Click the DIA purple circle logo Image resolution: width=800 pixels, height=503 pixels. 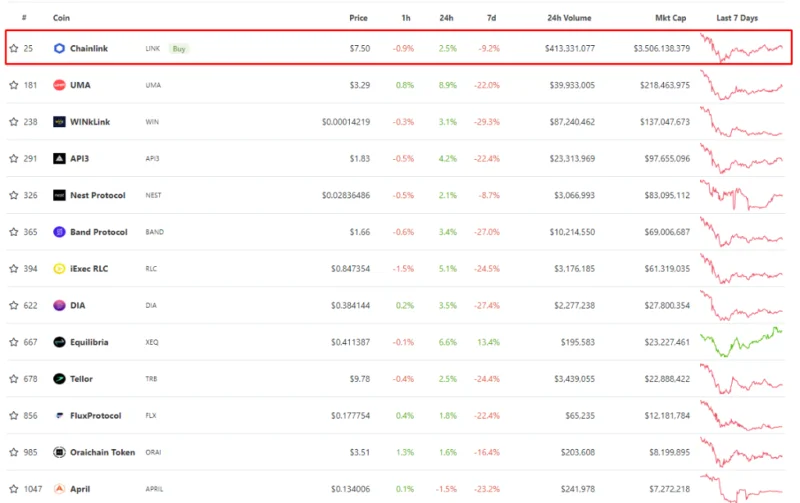tap(59, 306)
